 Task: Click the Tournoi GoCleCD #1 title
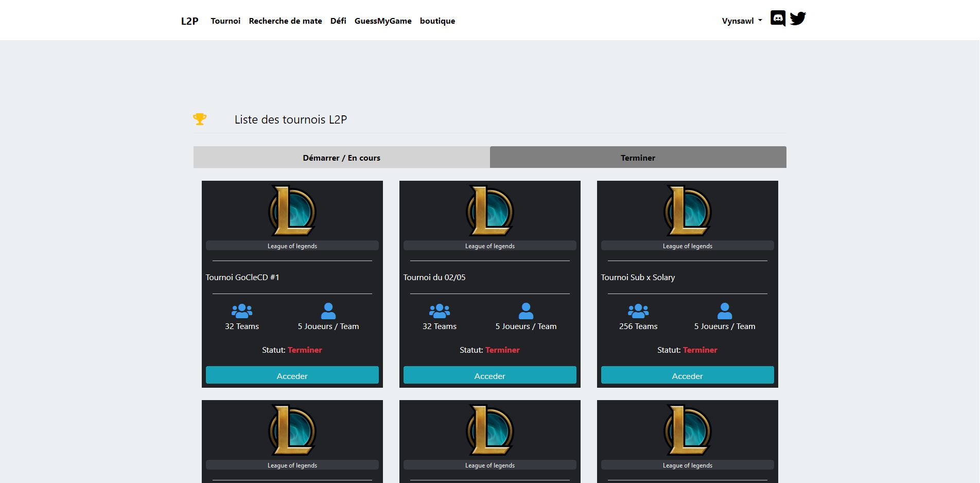pos(242,278)
